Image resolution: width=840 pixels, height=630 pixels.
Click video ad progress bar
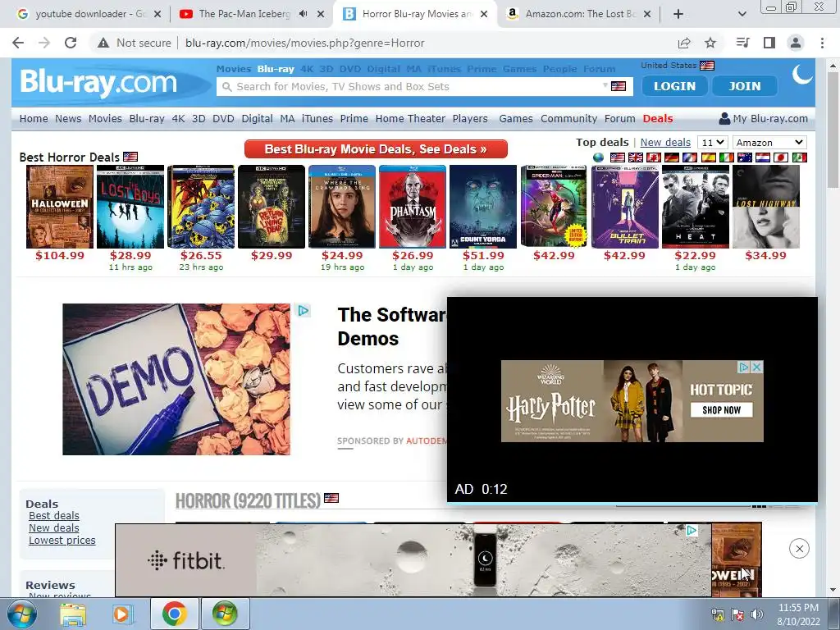632,503
